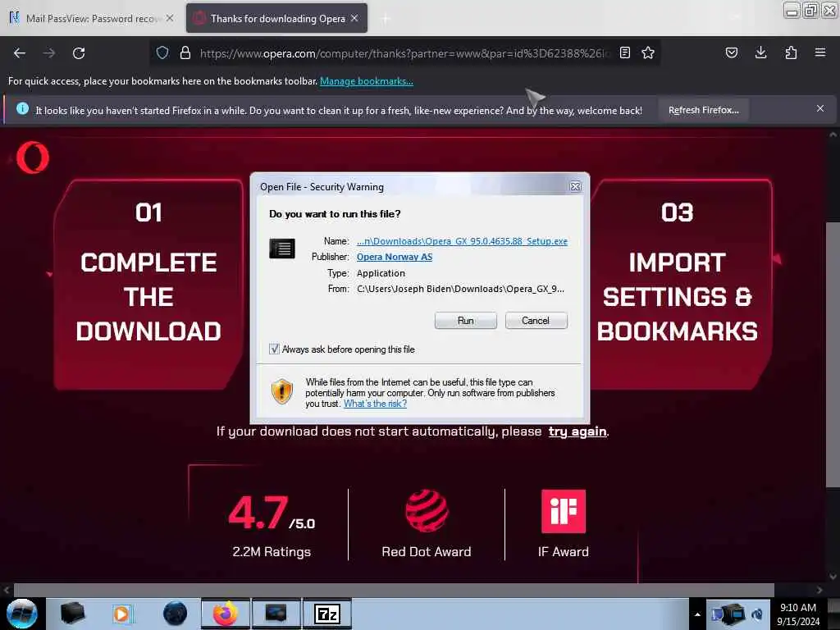Click the try again download link
Viewport: 840px width, 630px height.
point(577,431)
